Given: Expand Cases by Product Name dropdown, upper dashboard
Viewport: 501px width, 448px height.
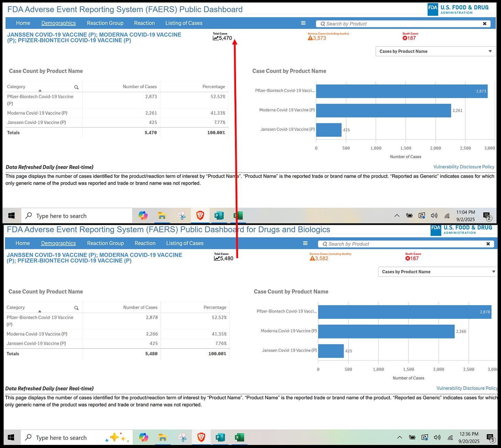Looking at the screenshot, I should [436, 51].
